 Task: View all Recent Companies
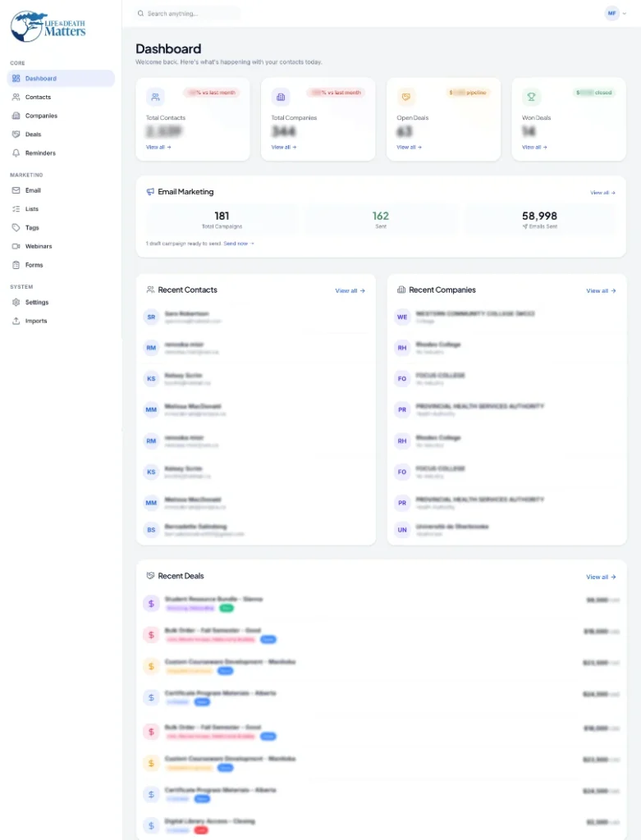tap(602, 291)
